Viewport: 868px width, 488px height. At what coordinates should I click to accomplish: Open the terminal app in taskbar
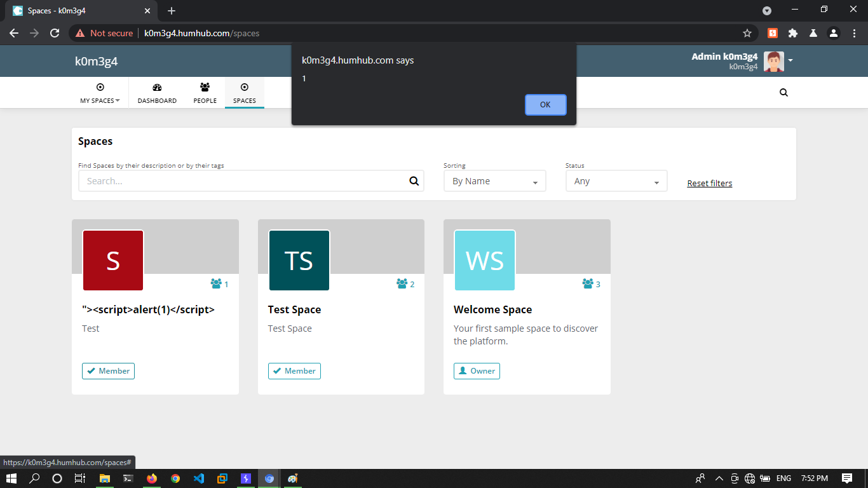[x=128, y=478]
